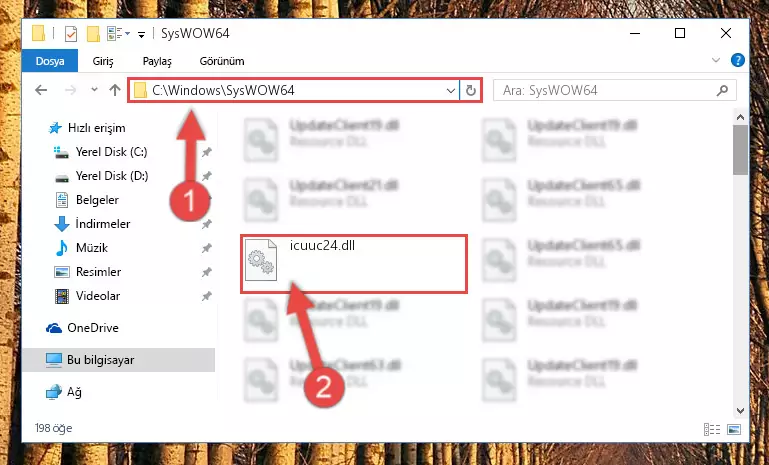Image resolution: width=769 pixels, height=465 pixels.
Task: Open Customize Quick Access Toolbar dropdown
Action: (x=141, y=34)
